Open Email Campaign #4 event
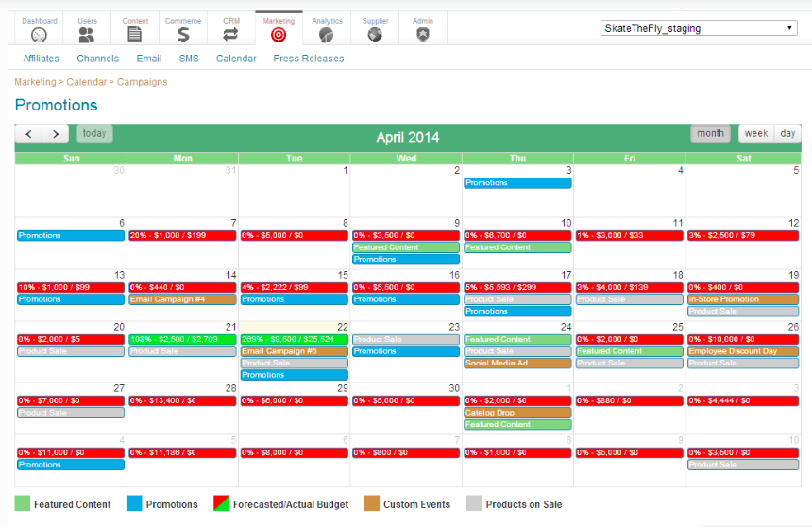This screenshot has height=527, width=812. pos(182,299)
